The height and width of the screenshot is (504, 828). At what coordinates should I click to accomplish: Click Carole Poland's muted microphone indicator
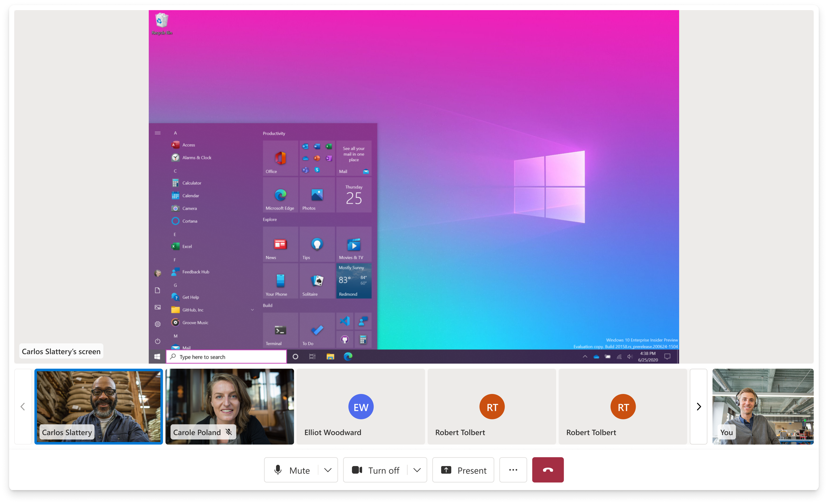(229, 432)
